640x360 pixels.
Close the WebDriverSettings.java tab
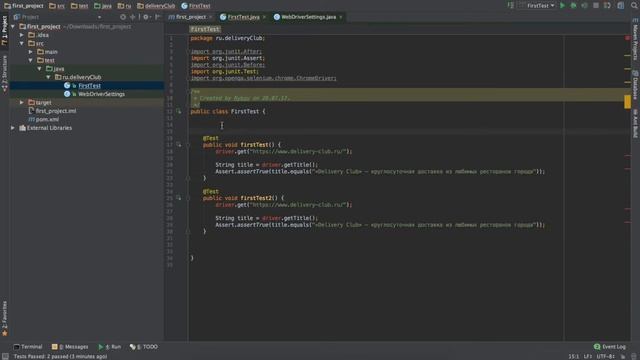[x=341, y=17]
